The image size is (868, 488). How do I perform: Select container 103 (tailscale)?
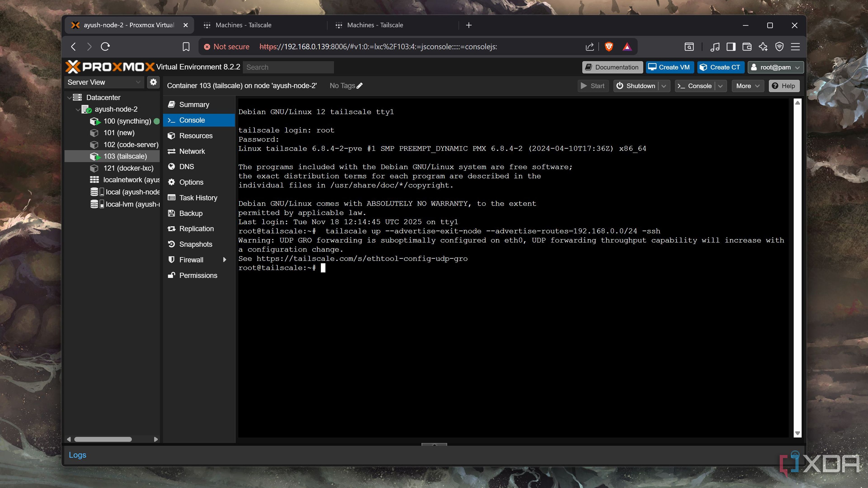pos(112,156)
